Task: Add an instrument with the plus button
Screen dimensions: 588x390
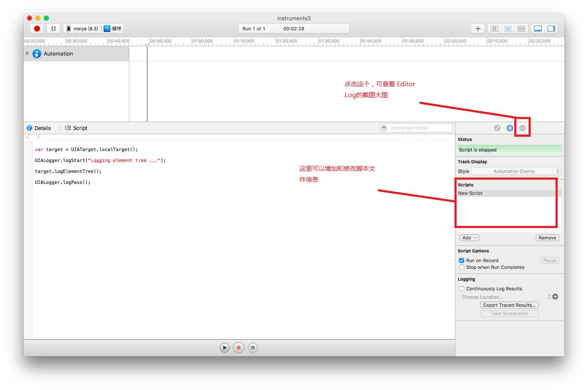Action: tap(478, 29)
